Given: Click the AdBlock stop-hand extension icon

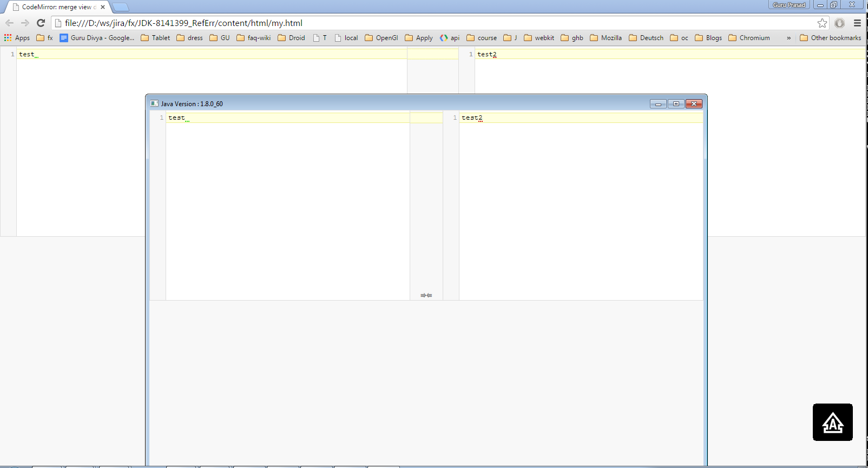Looking at the screenshot, I should (839, 23).
